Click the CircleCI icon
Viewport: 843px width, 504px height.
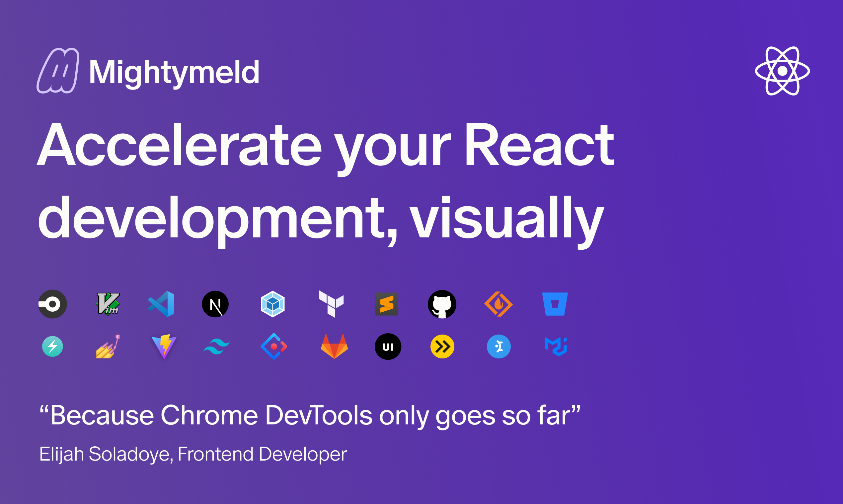pyautogui.click(x=52, y=304)
